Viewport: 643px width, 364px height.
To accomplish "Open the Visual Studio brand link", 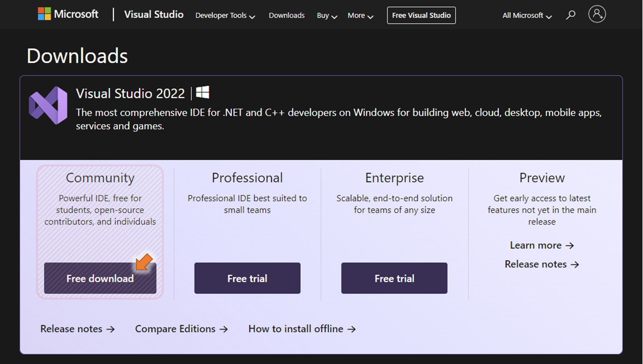I will (154, 15).
